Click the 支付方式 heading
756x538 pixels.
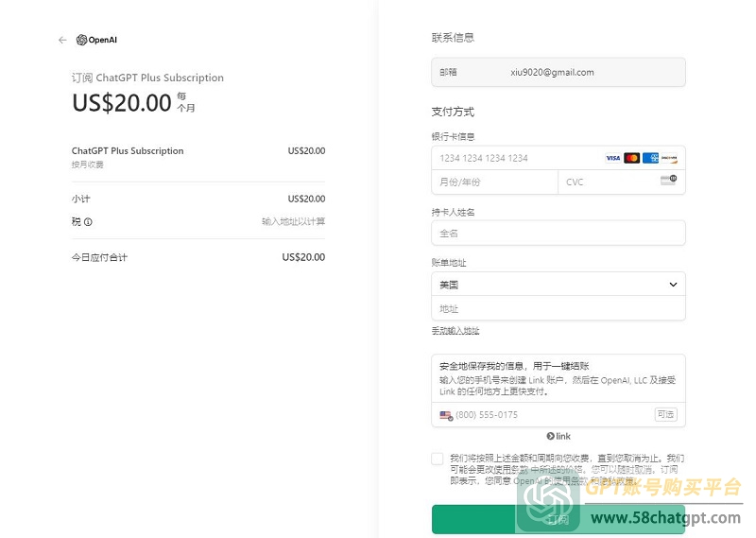[x=453, y=112]
